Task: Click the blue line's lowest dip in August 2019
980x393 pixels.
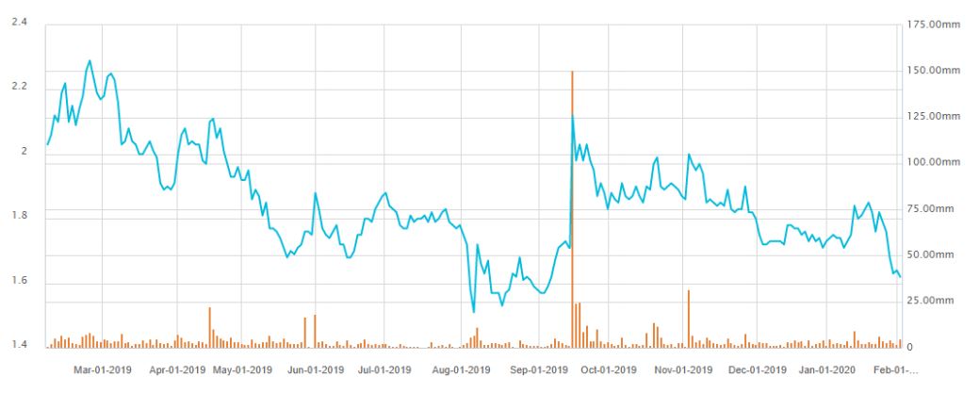Action: pyautogui.click(x=474, y=311)
